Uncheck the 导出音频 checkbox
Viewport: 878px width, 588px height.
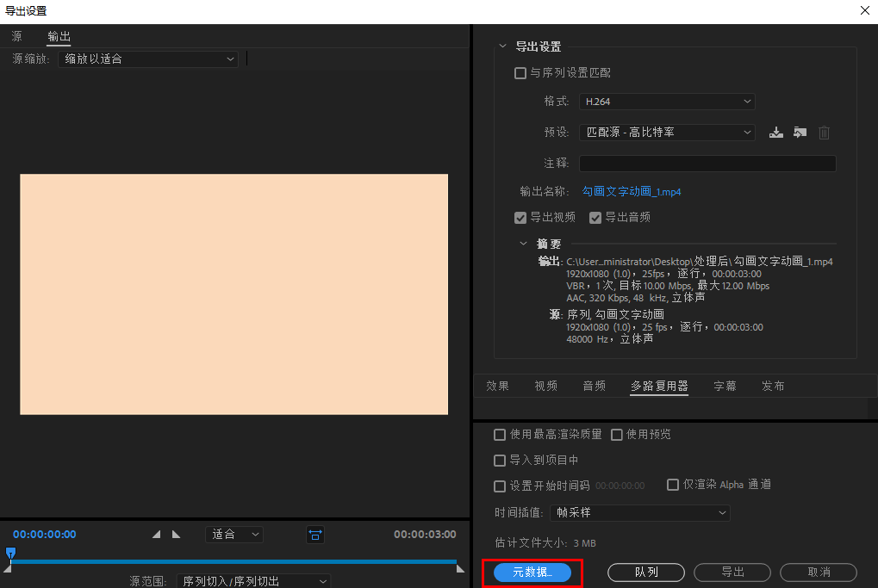tap(595, 218)
